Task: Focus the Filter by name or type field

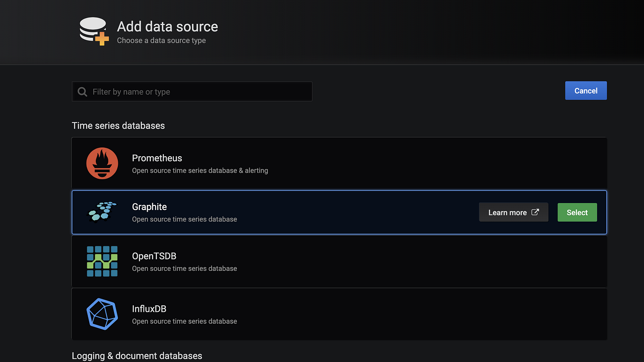Action: pos(192,91)
